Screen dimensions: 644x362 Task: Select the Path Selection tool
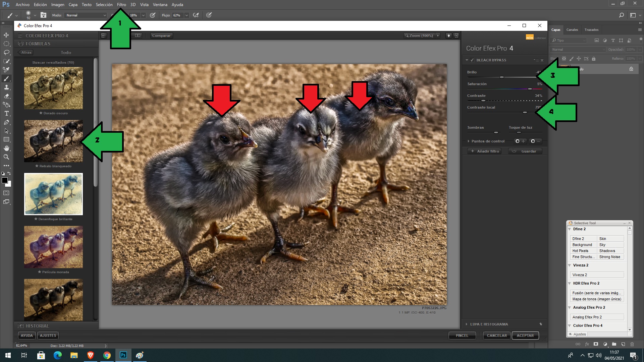coord(6,131)
